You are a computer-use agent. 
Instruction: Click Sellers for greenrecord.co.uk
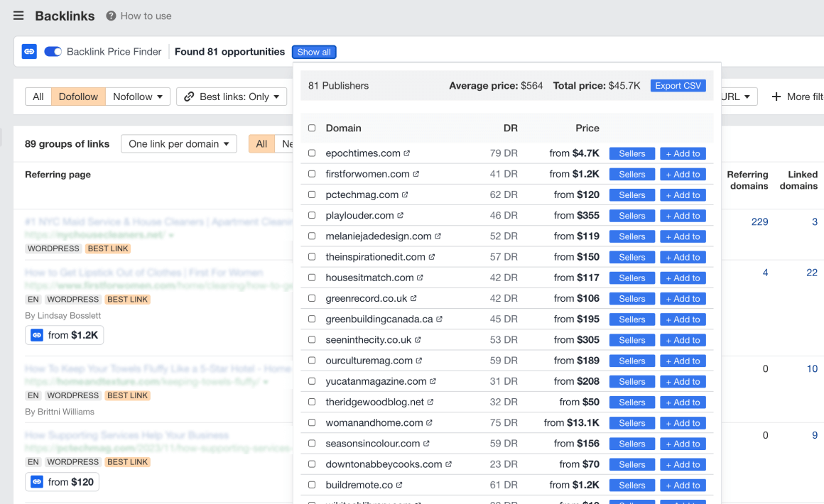tap(632, 299)
